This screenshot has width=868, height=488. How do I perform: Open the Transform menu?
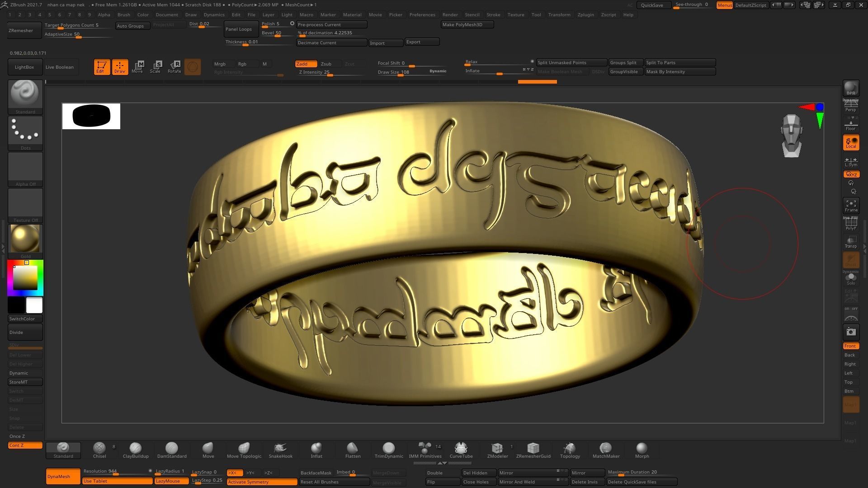559,14
